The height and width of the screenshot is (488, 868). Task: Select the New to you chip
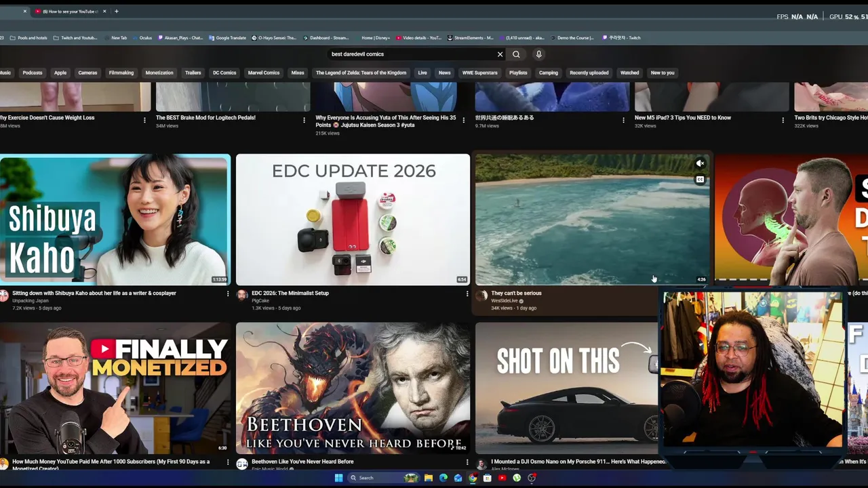(663, 73)
